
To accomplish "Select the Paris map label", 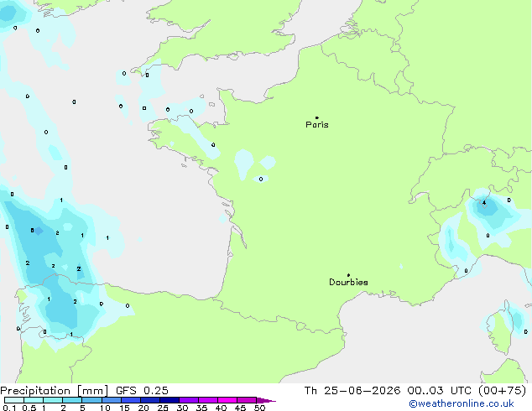I will click(x=317, y=125).
